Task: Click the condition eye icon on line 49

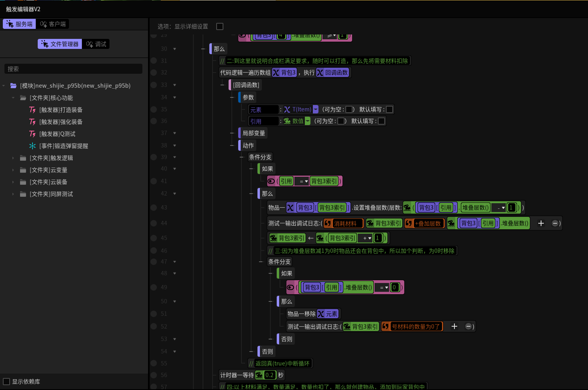Action: [x=290, y=287]
